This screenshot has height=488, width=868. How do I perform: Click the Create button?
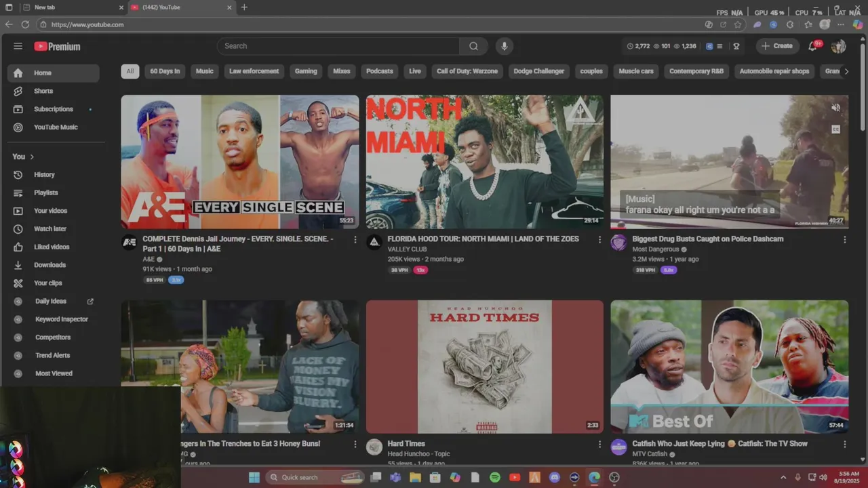coord(777,46)
